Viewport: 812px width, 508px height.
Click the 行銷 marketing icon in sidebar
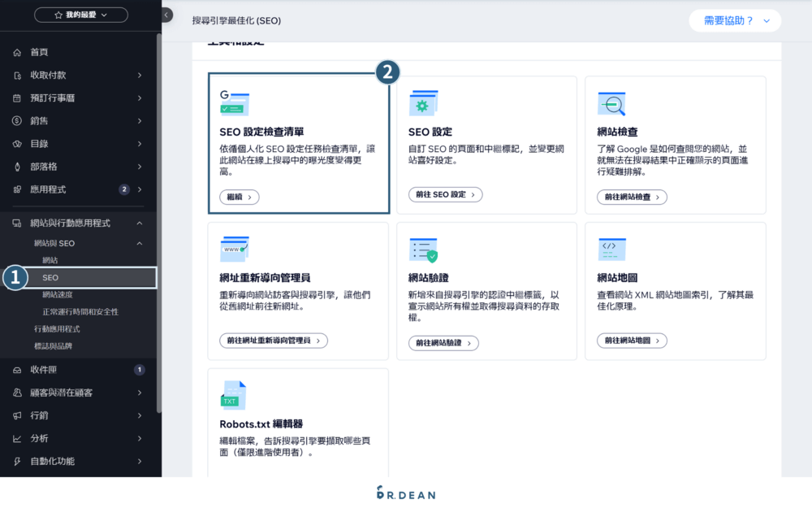point(19,415)
